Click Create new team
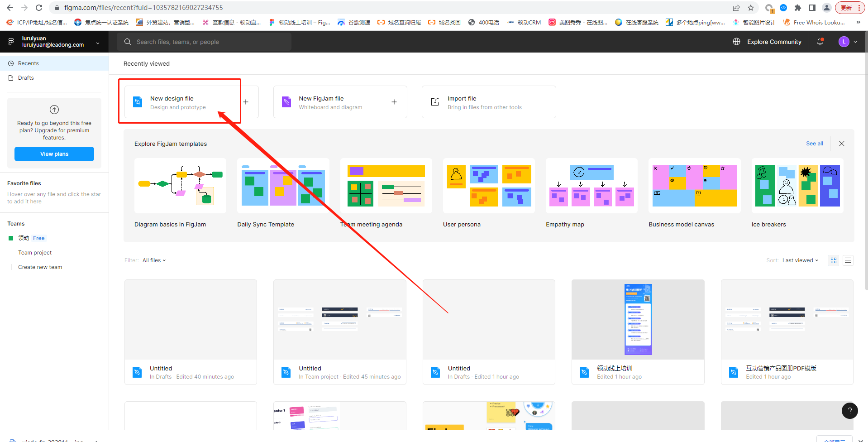Viewport: 868px width, 442px height. click(40, 267)
